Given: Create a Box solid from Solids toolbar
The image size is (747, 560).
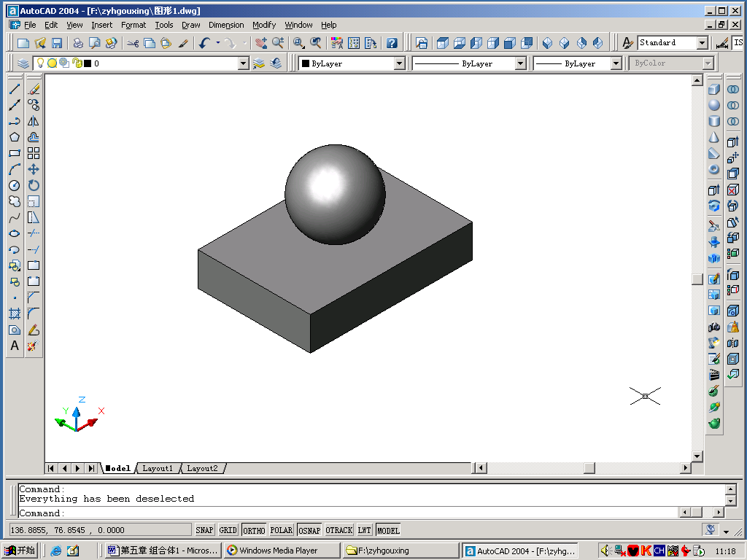Looking at the screenshot, I should tap(713, 89).
